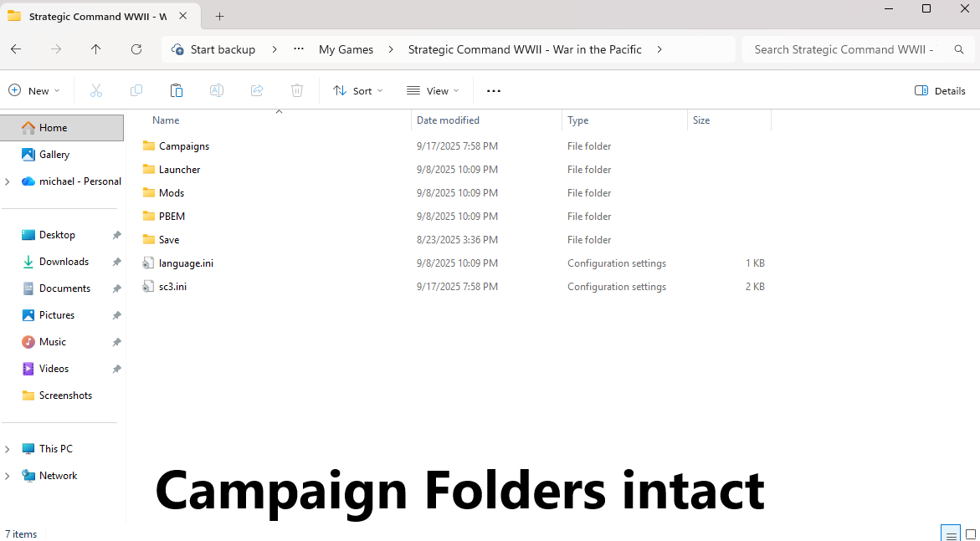The width and height of the screenshot is (980, 541).
Task: Open the New item dropdown
Action: [x=34, y=90]
